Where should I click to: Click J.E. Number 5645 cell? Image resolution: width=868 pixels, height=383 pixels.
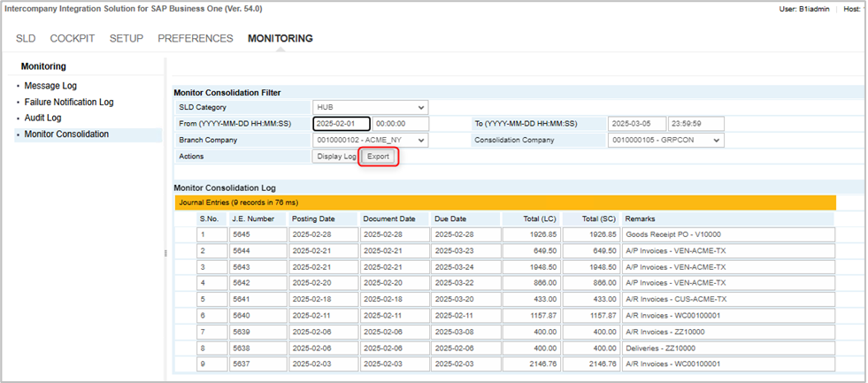(x=257, y=234)
